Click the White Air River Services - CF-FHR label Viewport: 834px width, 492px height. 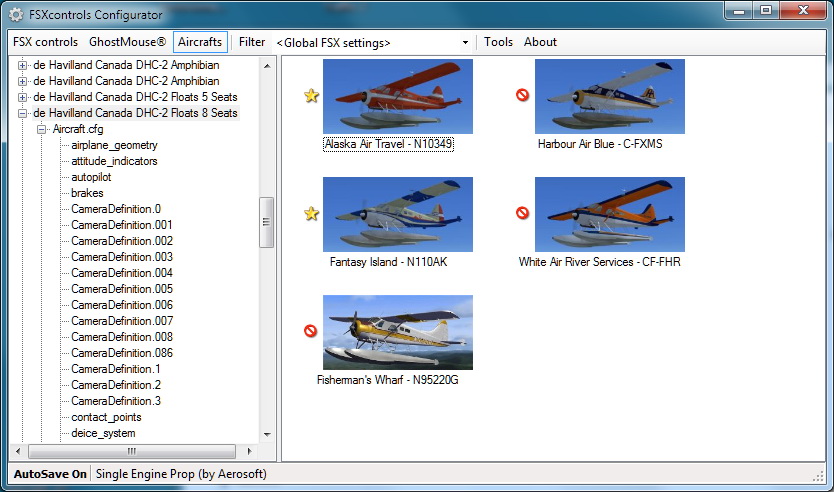[599, 262]
